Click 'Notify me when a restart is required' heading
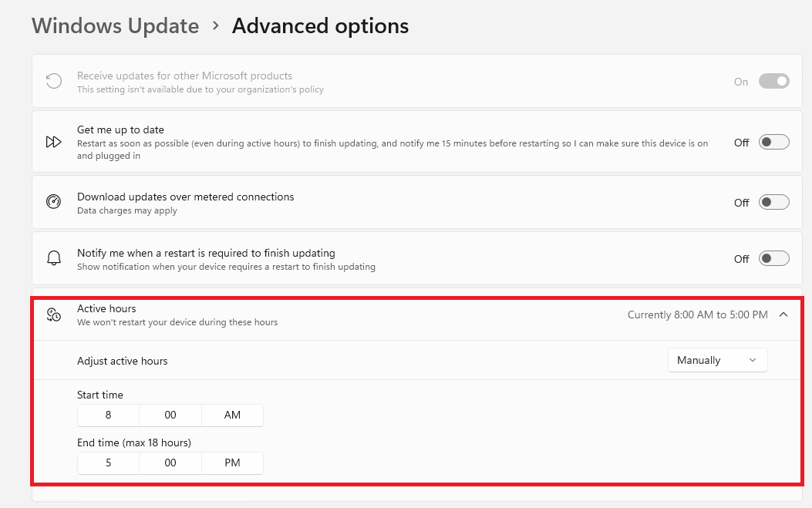The width and height of the screenshot is (812, 508). [x=206, y=253]
